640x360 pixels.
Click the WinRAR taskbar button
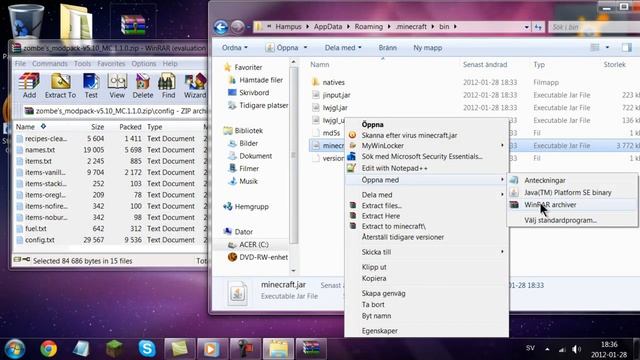[311, 349]
